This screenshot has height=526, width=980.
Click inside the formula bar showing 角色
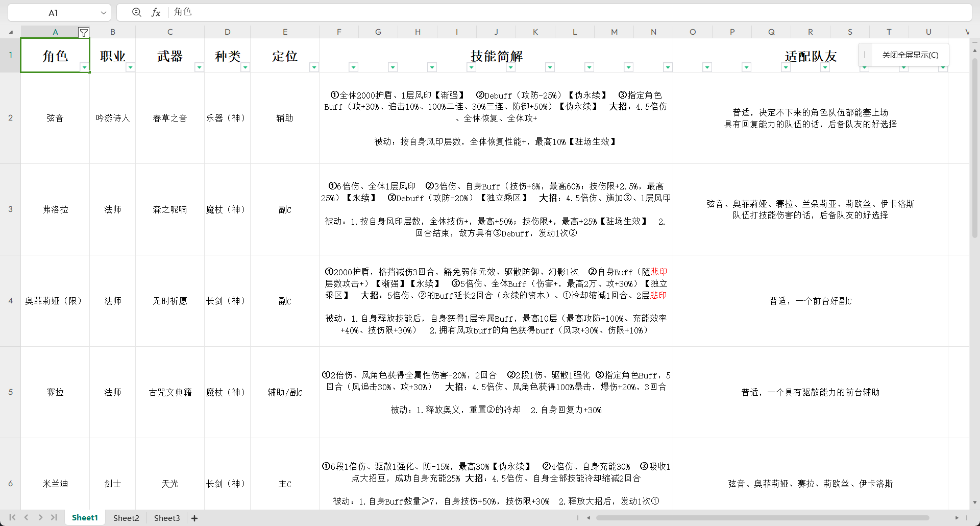(306, 12)
